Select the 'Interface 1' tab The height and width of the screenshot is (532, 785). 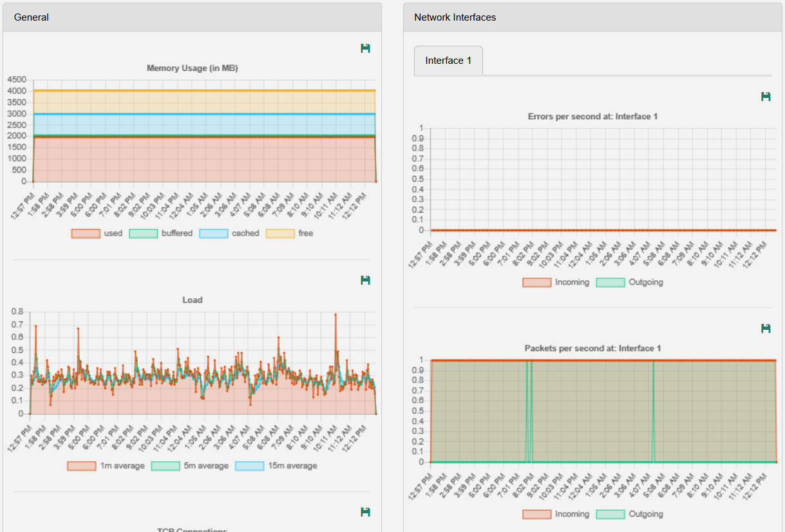(448, 61)
